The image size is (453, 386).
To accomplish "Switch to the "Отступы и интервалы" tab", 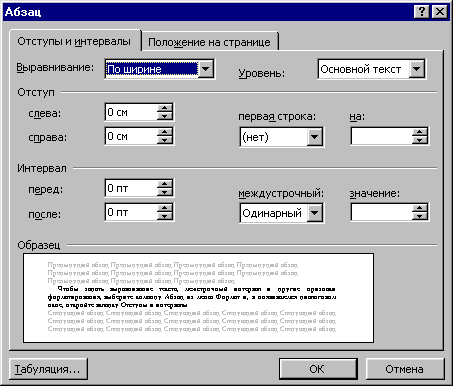I will [74, 41].
